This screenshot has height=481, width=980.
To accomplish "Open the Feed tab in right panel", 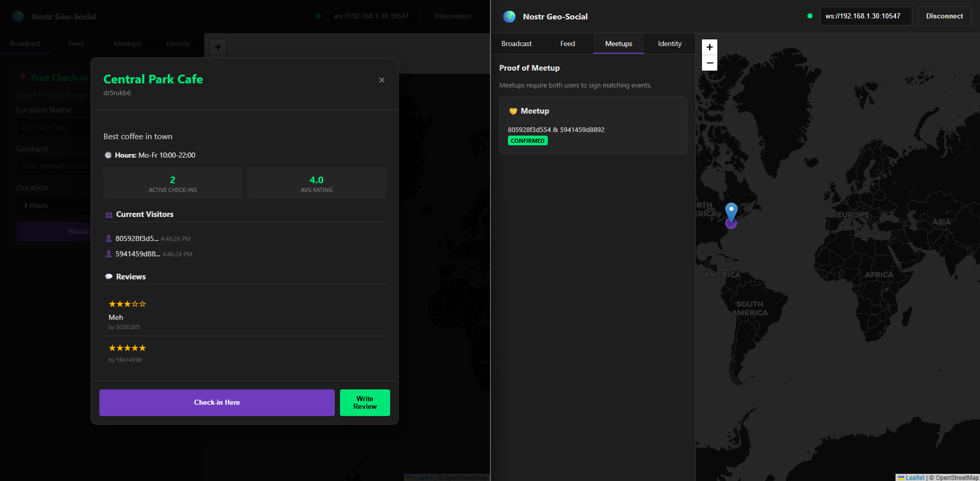I will (567, 44).
